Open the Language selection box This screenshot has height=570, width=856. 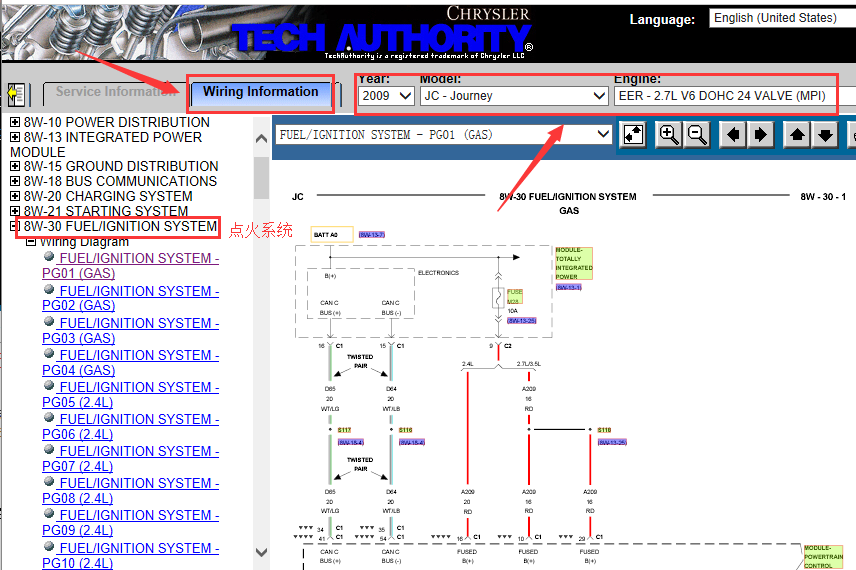pos(782,18)
